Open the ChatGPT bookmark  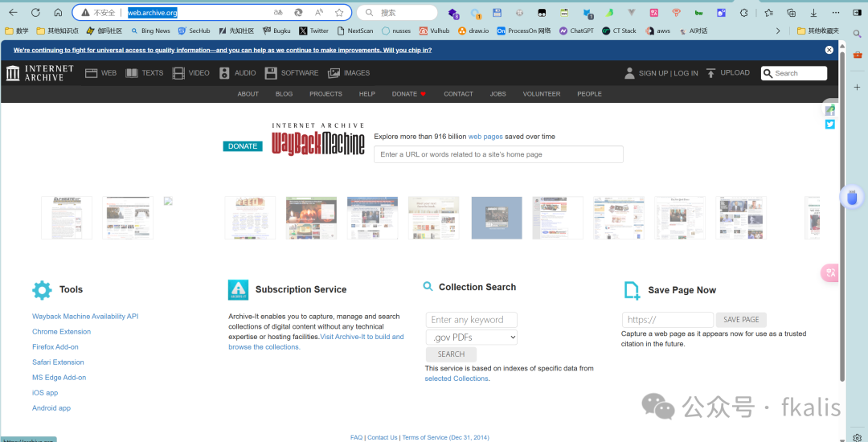point(576,31)
